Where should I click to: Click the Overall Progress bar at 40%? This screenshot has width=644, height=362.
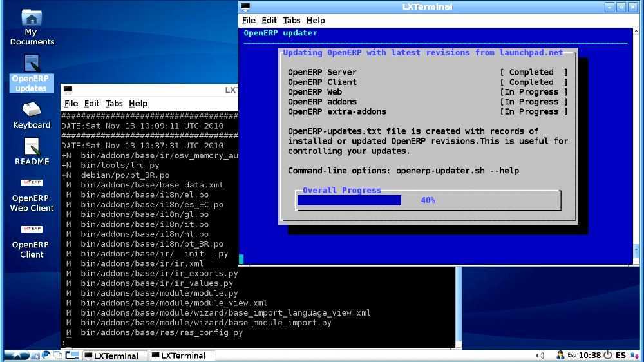(x=428, y=200)
